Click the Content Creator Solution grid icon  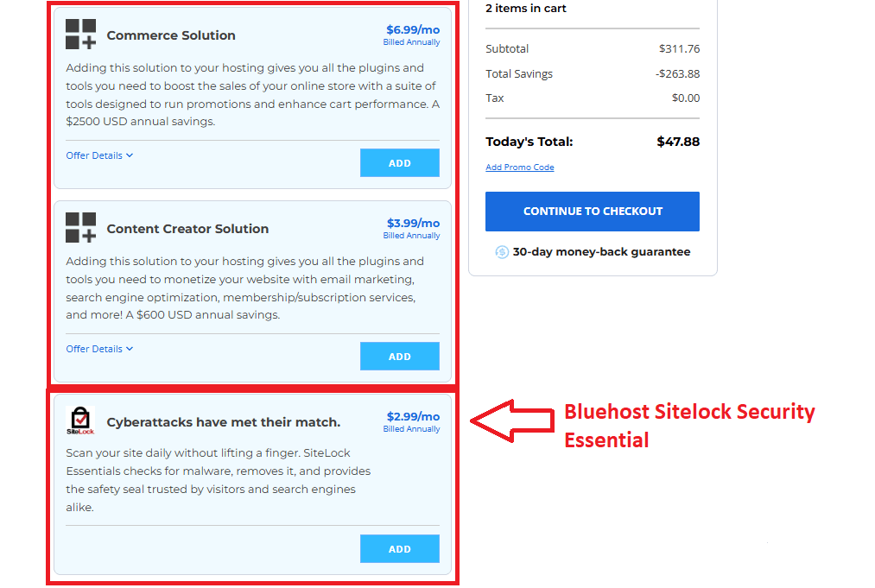pyautogui.click(x=80, y=228)
